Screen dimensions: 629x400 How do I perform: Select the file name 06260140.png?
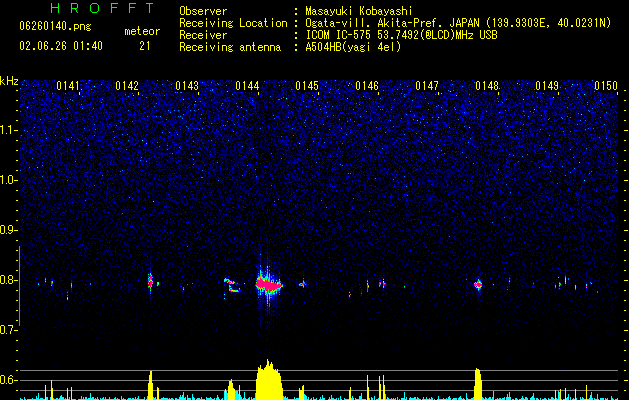[x=55, y=27]
